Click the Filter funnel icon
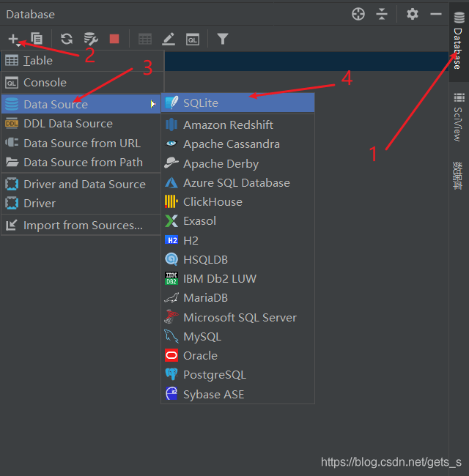Image resolution: width=469 pixels, height=476 pixels. pos(223,39)
